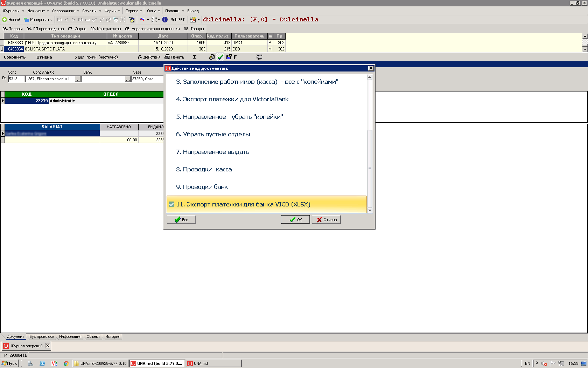Open the Пуск start button

click(9, 363)
